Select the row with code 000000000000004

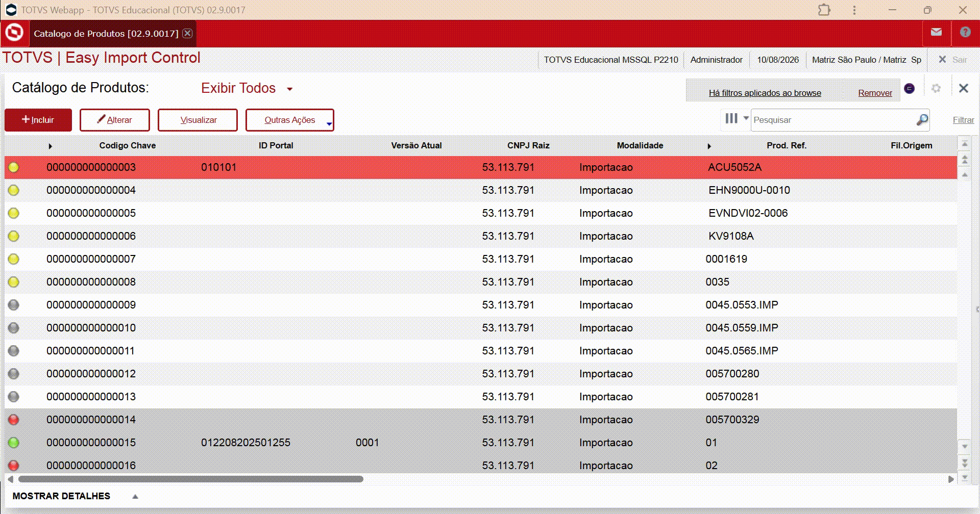click(481, 190)
